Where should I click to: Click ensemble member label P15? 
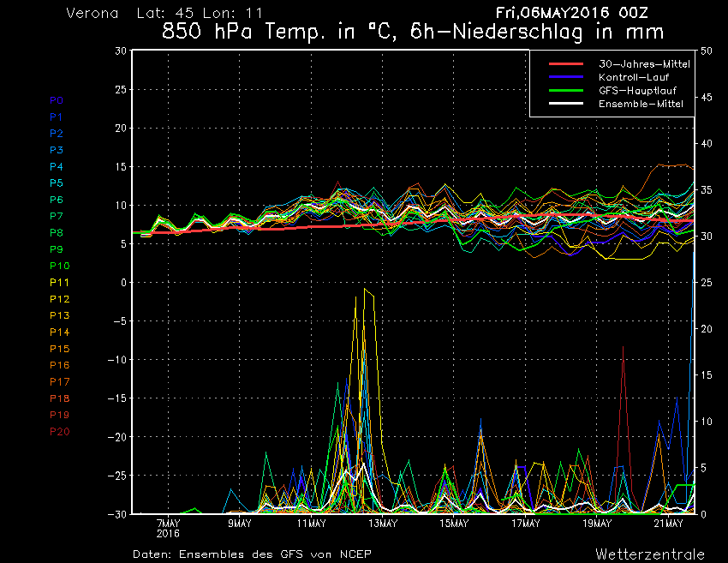[x=59, y=349]
